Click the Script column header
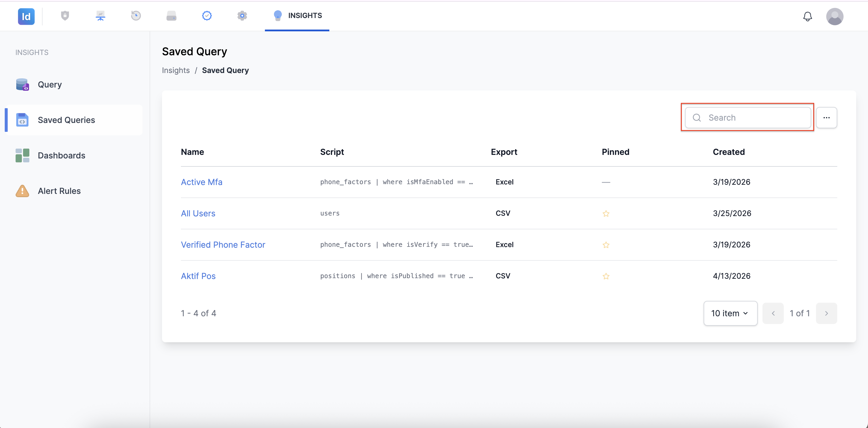Screen dimensions: 868x428 332,152
